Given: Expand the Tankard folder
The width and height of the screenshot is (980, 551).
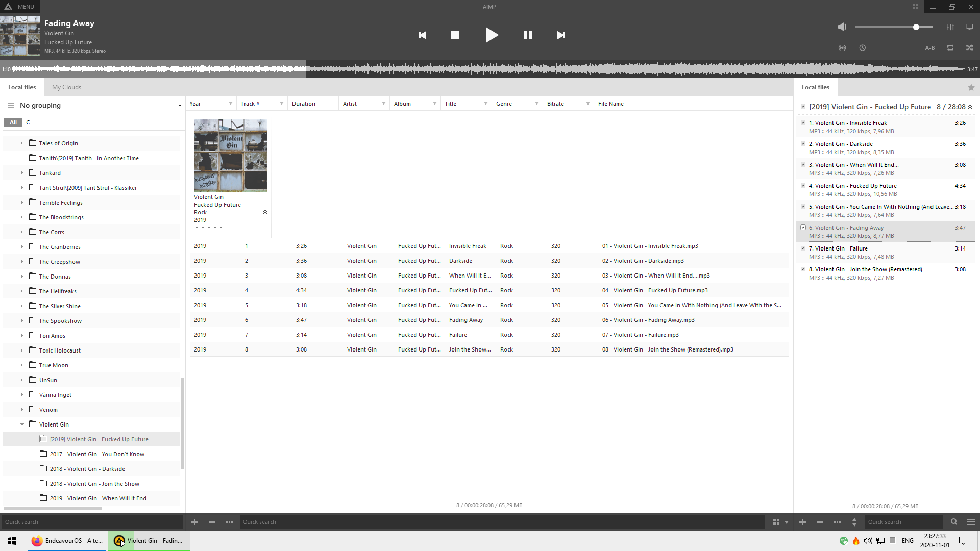Looking at the screenshot, I should tap(22, 173).
